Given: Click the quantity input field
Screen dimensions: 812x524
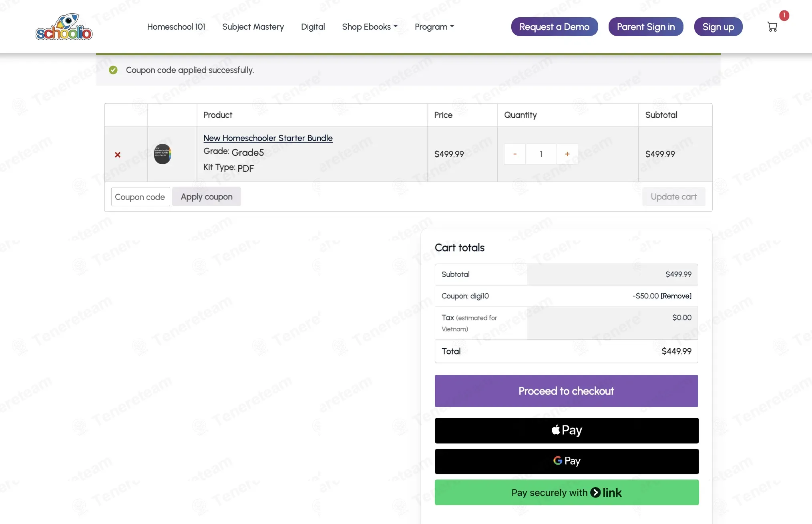Looking at the screenshot, I should click(x=541, y=154).
